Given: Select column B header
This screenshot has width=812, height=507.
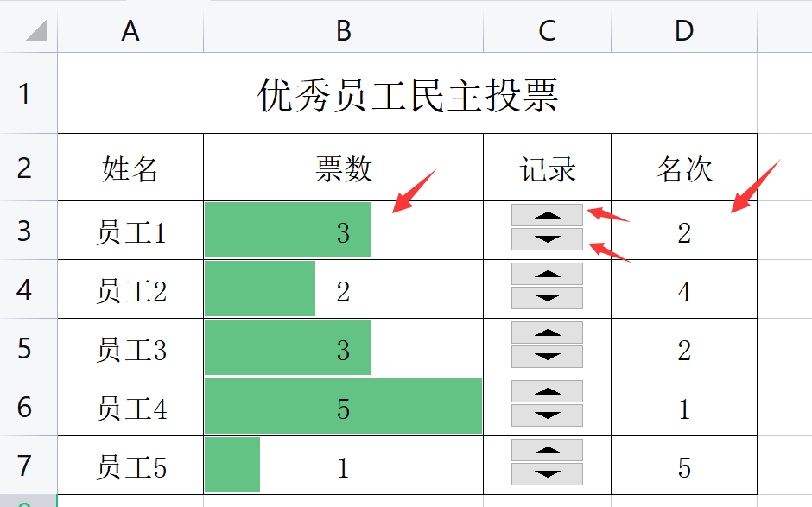Looking at the screenshot, I should tap(343, 30).
